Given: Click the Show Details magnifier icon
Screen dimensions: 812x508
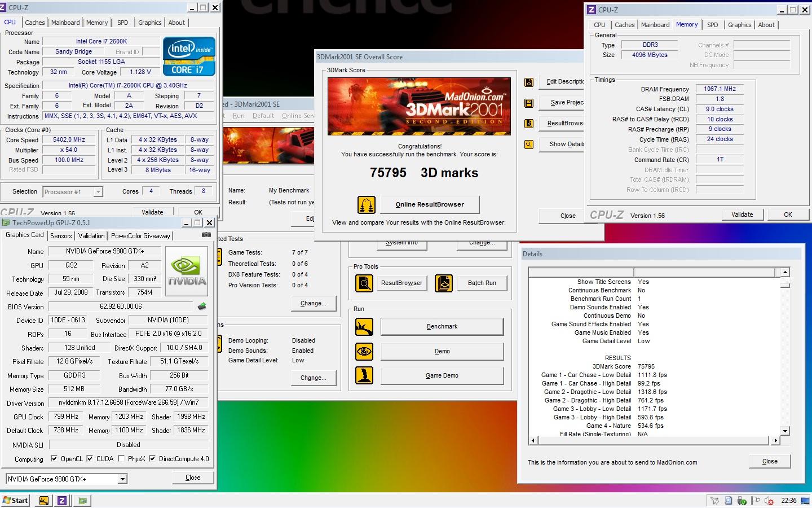Looking at the screenshot, I should click(x=529, y=144).
